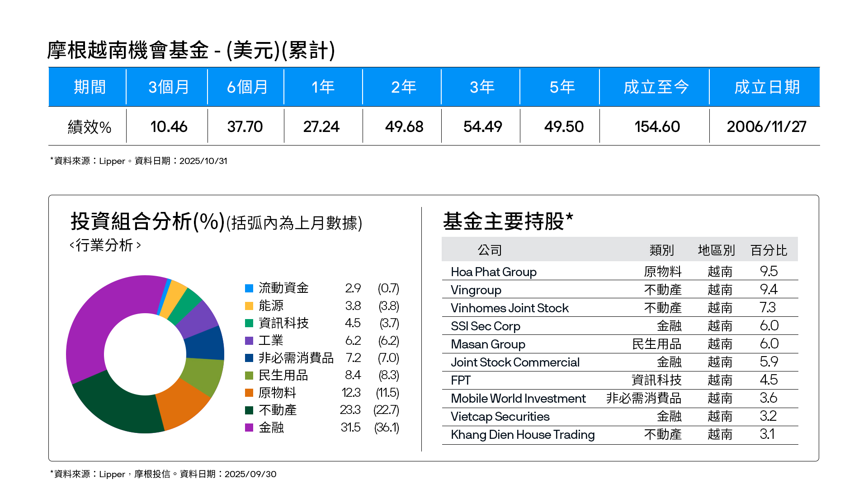Click the 金融 magenta legend swatch
The image size is (868, 503).
click(x=249, y=428)
